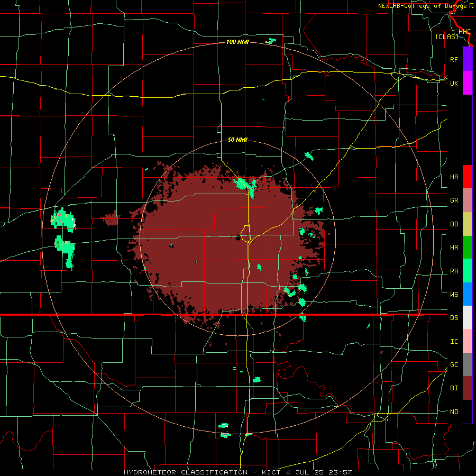
Task: Click the GR legend color swatch
Action: pos(467,200)
